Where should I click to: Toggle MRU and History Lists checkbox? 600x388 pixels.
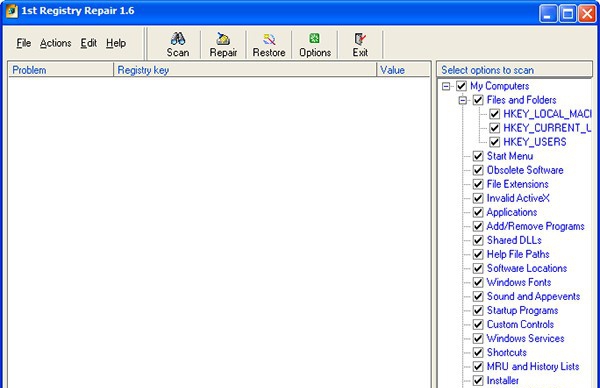pyautogui.click(x=478, y=367)
